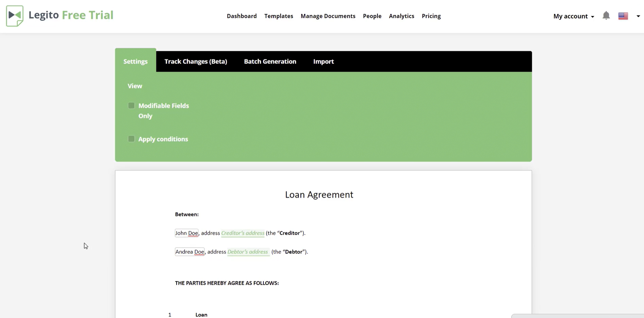Open notifications bell icon

point(606,16)
